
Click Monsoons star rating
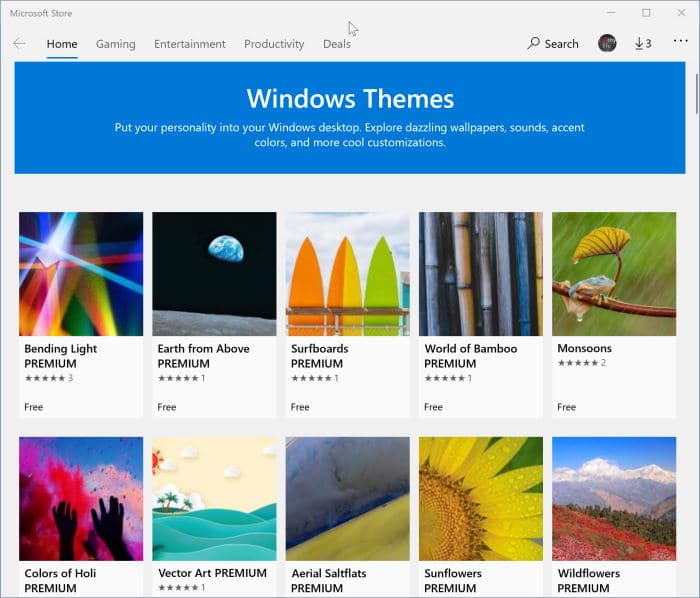(x=582, y=363)
